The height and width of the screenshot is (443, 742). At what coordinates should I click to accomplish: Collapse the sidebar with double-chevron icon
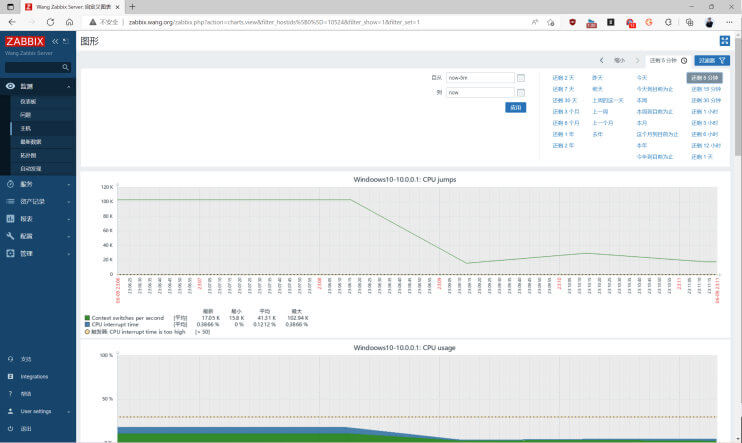point(55,42)
